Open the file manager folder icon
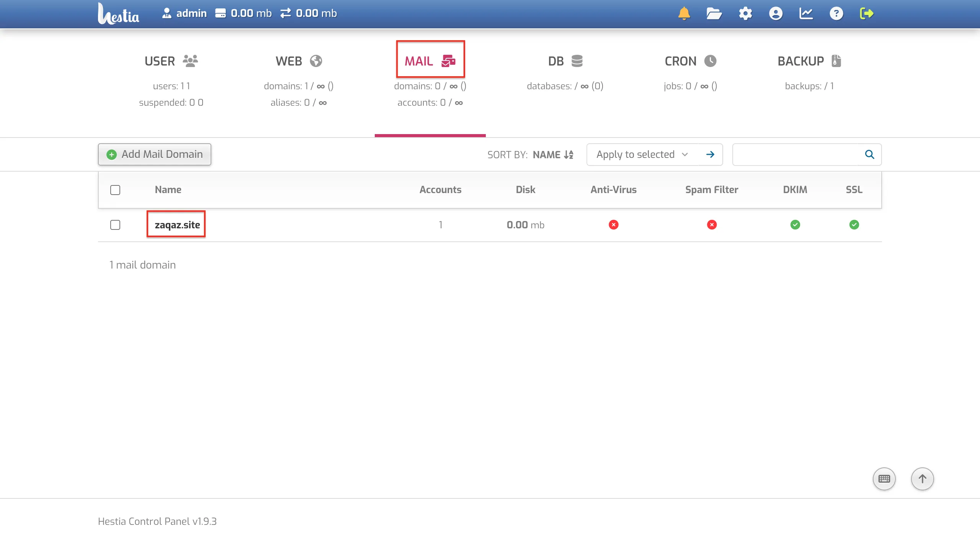Screen dimensions: 980x544 coord(714,13)
